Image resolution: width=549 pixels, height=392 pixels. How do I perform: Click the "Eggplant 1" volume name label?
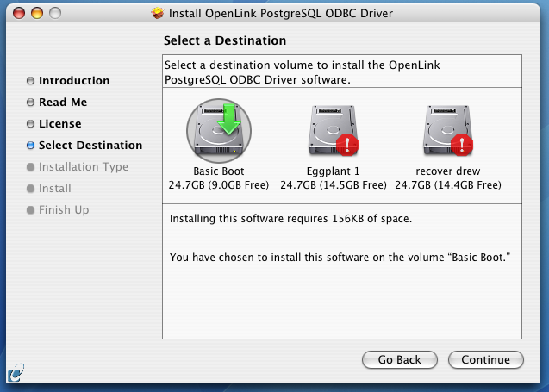point(333,171)
